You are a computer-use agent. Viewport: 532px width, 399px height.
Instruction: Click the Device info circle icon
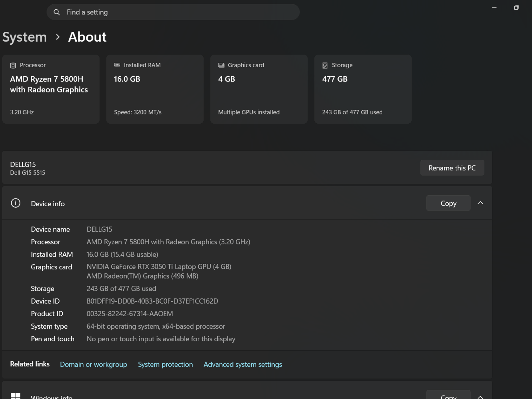(16, 203)
